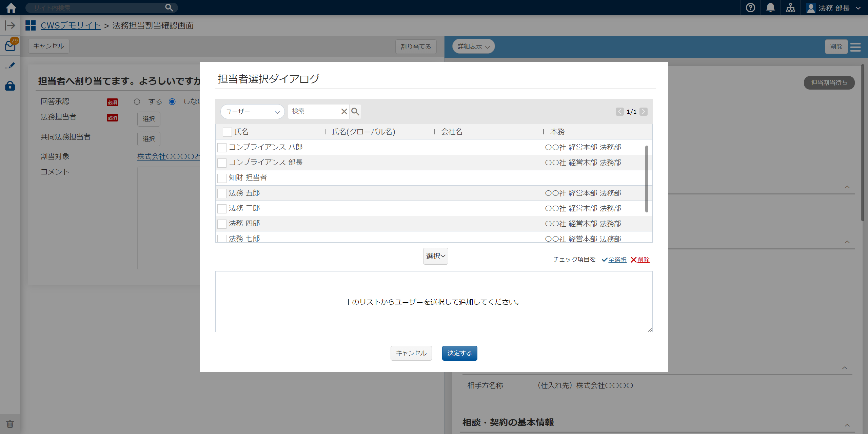Open the 法務 部長 user menu

pyautogui.click(x=833, y=8)
